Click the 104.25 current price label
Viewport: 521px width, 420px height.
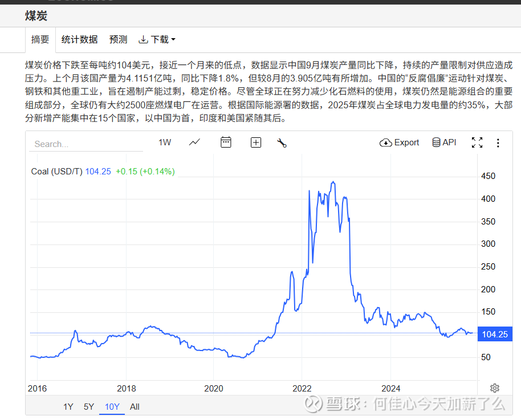point(495,335)
